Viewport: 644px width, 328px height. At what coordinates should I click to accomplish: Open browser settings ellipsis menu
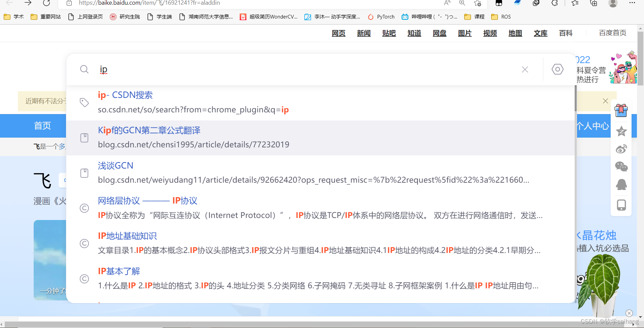(632, 3)
